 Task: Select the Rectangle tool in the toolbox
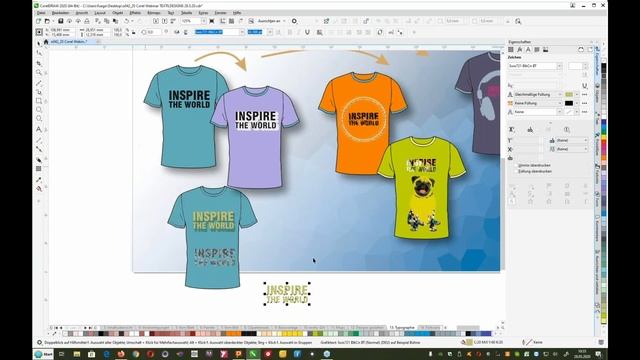tap(39, 100)
